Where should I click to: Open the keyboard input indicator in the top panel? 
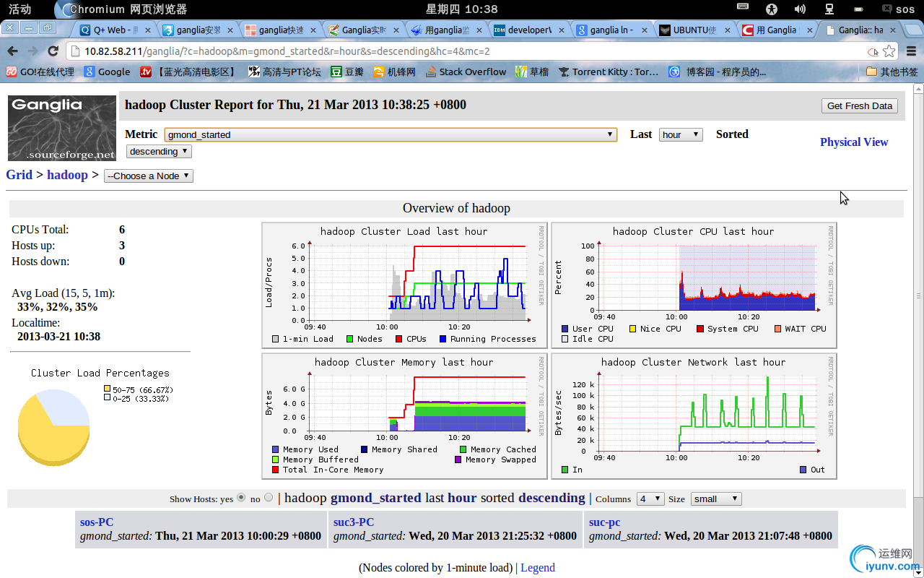743,8
